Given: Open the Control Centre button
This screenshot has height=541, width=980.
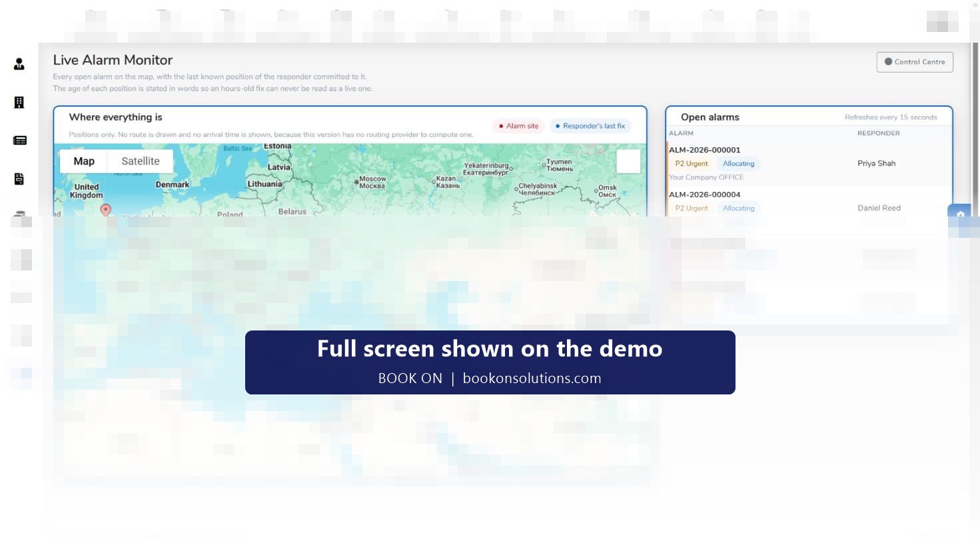Looking at the screenshot, I should 915,62.
